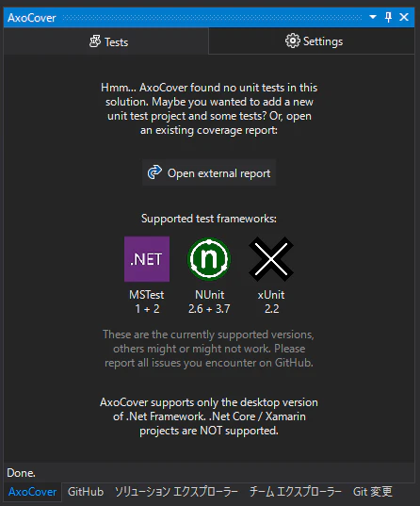Switch to the Settings tab

(312, 41)
